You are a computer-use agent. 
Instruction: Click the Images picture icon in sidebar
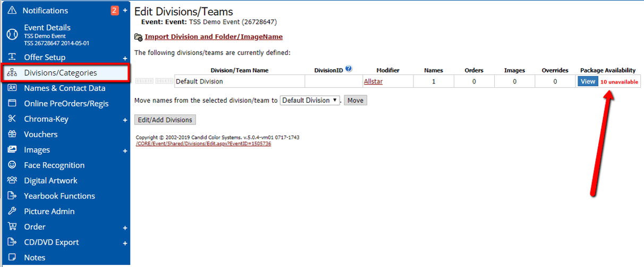(12, 150)
